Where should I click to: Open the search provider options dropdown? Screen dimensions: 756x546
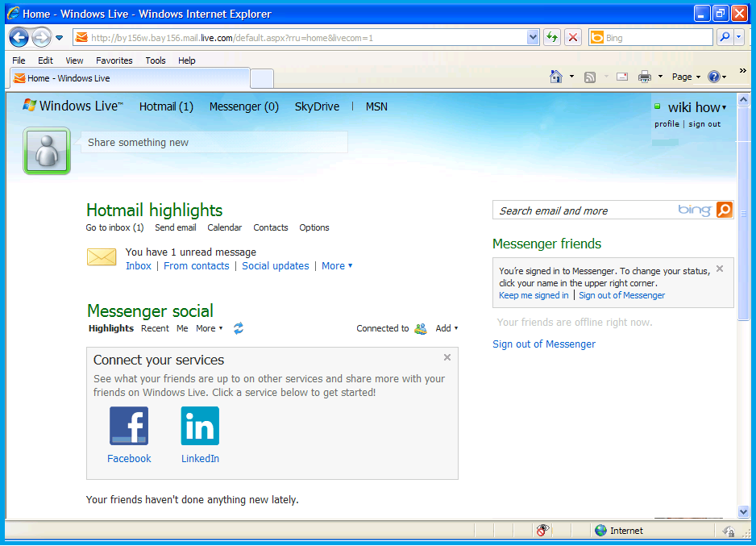pos(739,37)
